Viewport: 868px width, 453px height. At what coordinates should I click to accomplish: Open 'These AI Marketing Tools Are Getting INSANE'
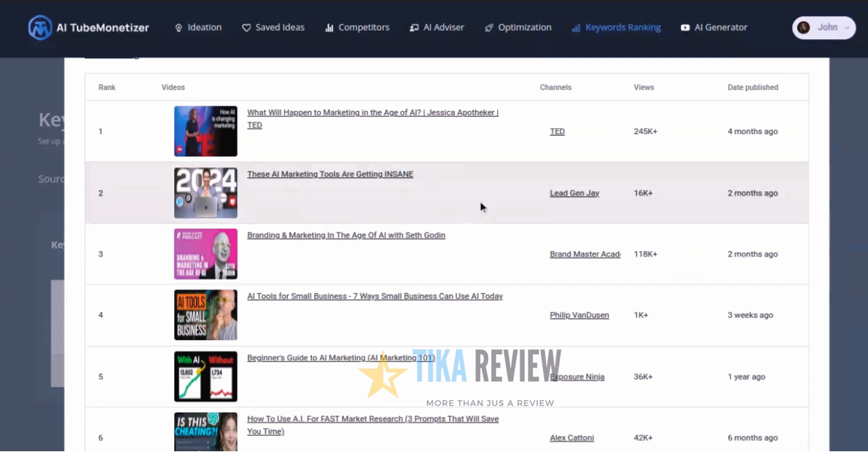point(330,174)
